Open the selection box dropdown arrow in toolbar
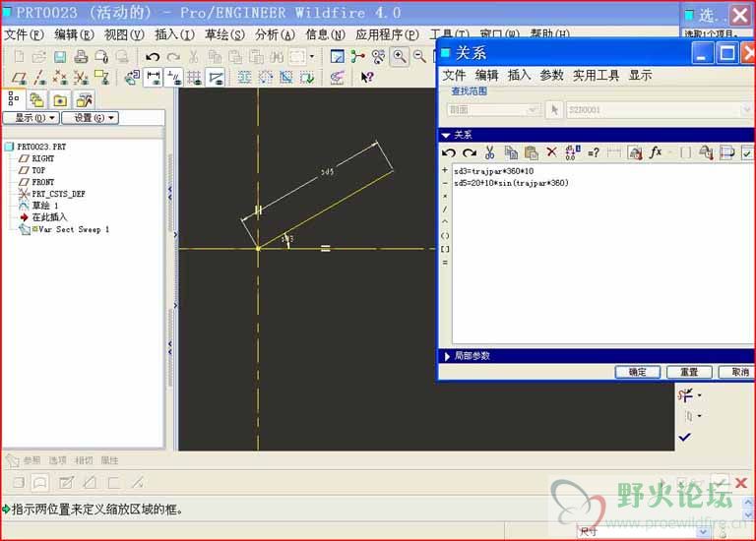This screenshot has width=756, height=541. (312, 57)
